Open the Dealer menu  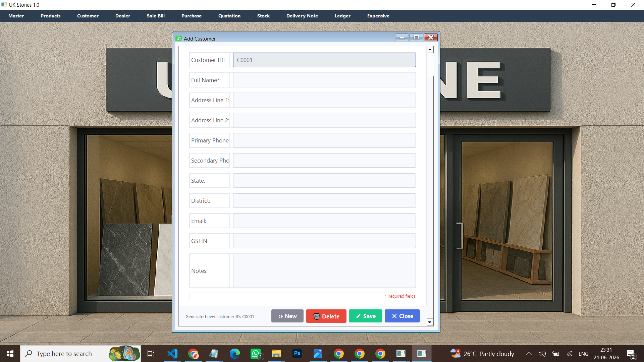coord(122,16)
